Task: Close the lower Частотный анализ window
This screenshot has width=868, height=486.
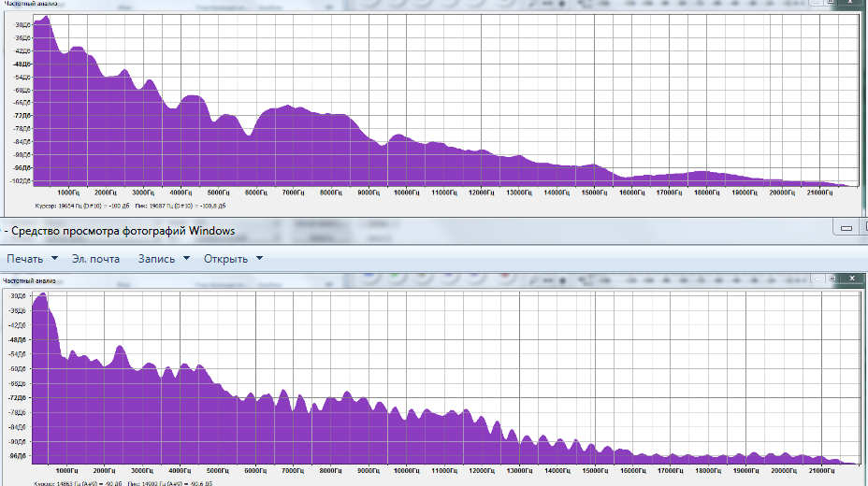Action: [x=852, y=279]
